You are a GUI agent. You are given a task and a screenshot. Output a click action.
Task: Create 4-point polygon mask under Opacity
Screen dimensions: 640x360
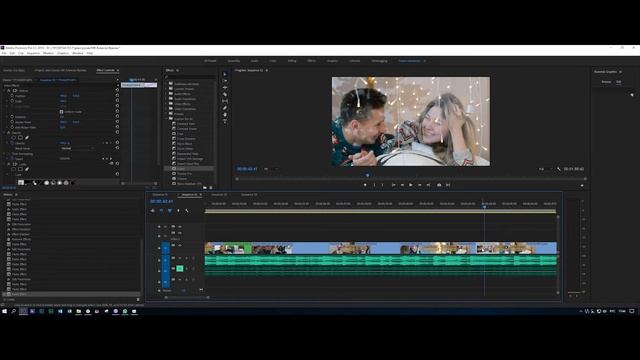20,138
